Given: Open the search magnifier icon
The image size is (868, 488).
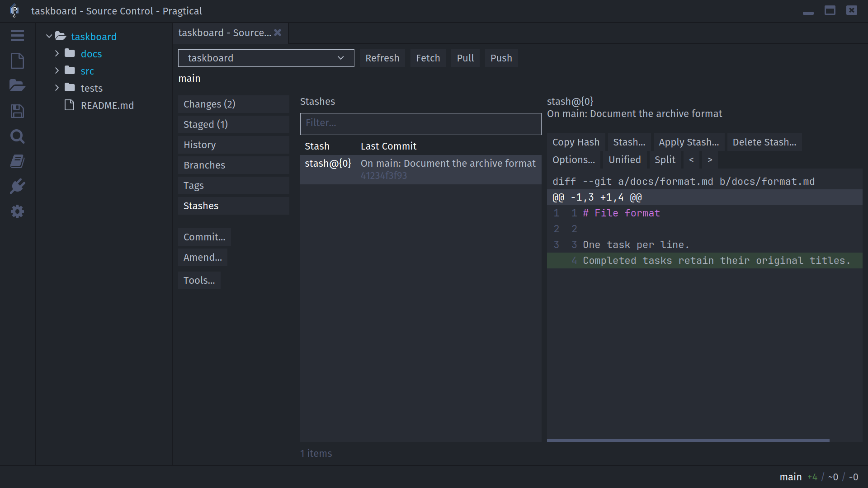Looking at the screenshot, I should (x=17, y=136).
